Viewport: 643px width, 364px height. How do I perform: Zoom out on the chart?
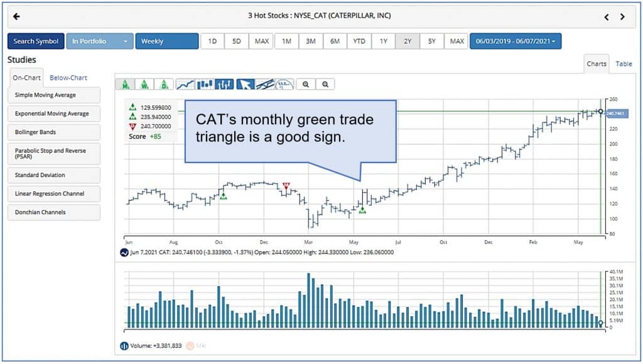click(x=325, y=85)
